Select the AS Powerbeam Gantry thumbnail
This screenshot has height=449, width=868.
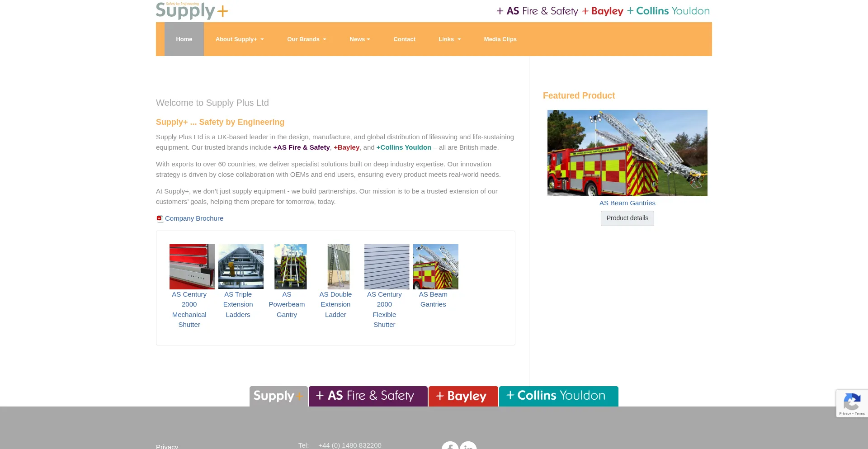pos(290,267)
